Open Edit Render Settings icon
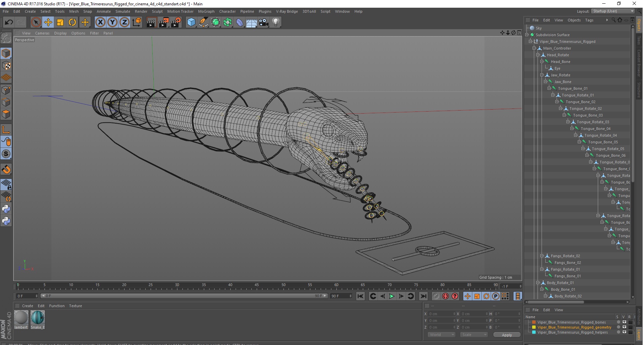The width and height of the screenshot is (644, 345). pyautogui.click(x=176, y=22)
